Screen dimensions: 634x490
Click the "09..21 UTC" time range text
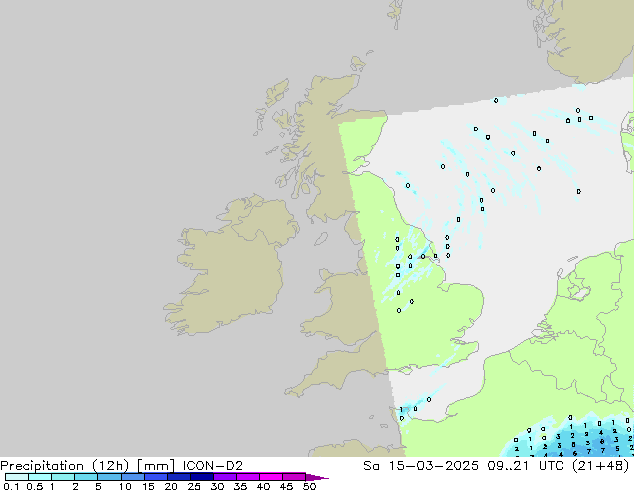(x=526, y=466)
